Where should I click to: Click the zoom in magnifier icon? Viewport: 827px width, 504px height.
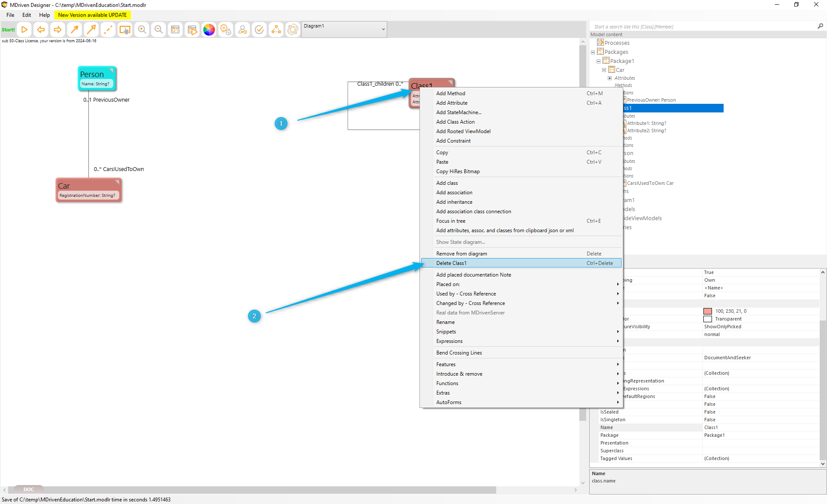pyautogui.click(x=142, y=30)
